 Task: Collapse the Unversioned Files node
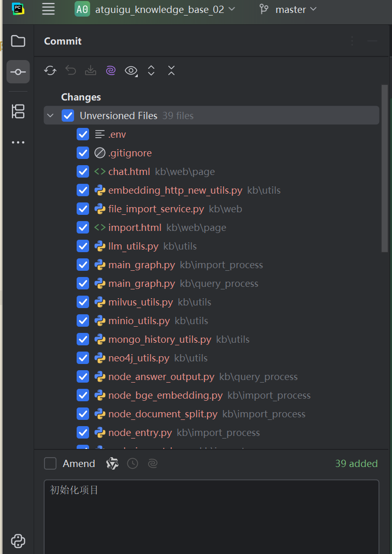[51, 115]
